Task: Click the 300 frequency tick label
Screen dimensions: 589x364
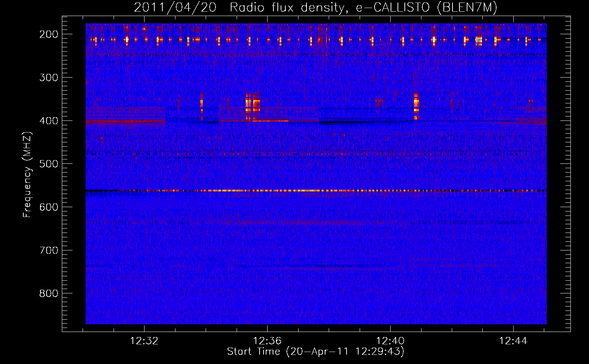Action: point(49,78)
